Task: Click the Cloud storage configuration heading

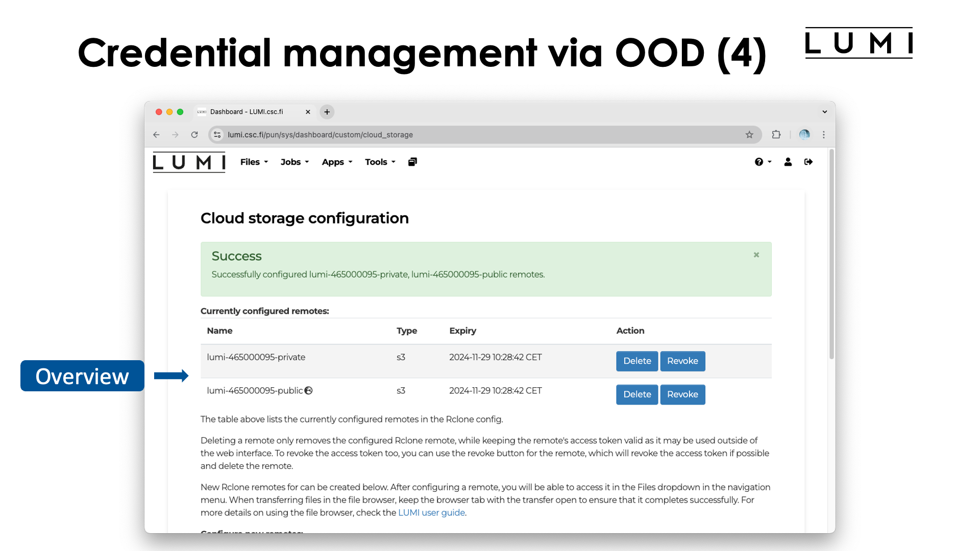Action: (305, 218)
